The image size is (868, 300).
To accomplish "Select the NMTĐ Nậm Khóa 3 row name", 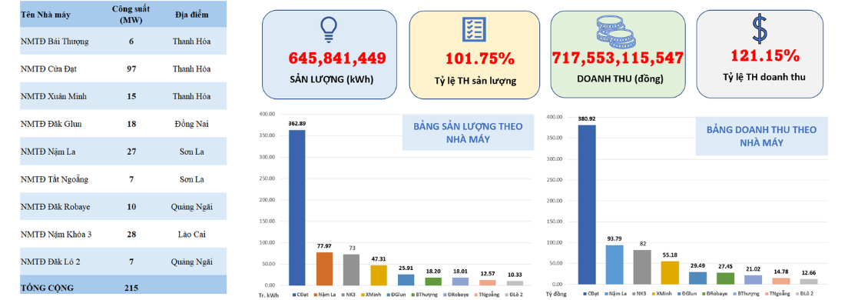I will click(x=56, y=235).
